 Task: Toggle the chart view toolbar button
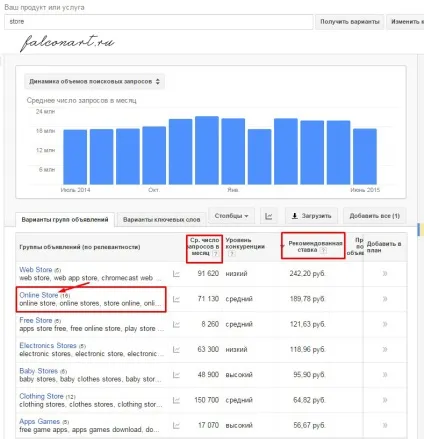point(269,216)
